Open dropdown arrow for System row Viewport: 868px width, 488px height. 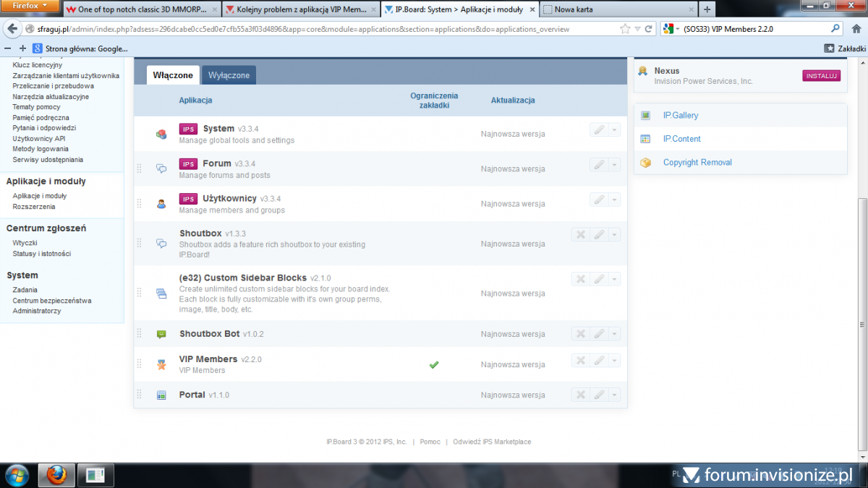(x=614, y=129)
